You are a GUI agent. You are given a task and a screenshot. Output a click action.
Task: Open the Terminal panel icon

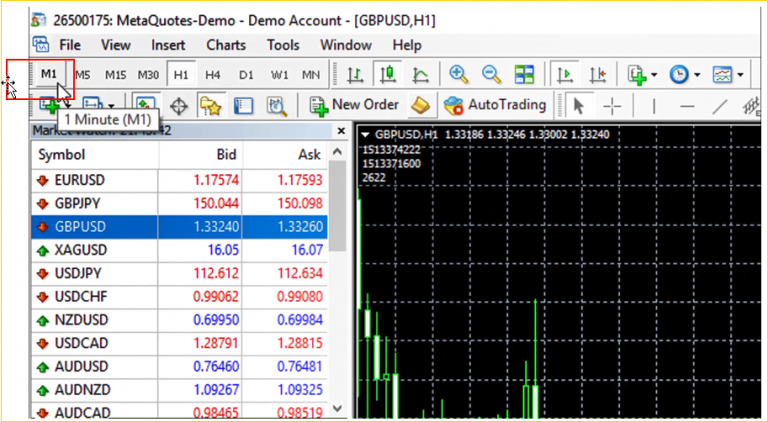coord(243,106)
